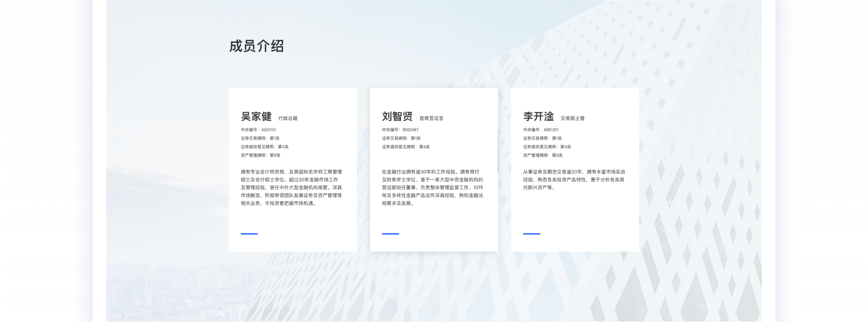Click 资产管理牌照 line on 李开淦 card
The height and width of the screenshot is (322, 868).
click(x=542, y=155)
